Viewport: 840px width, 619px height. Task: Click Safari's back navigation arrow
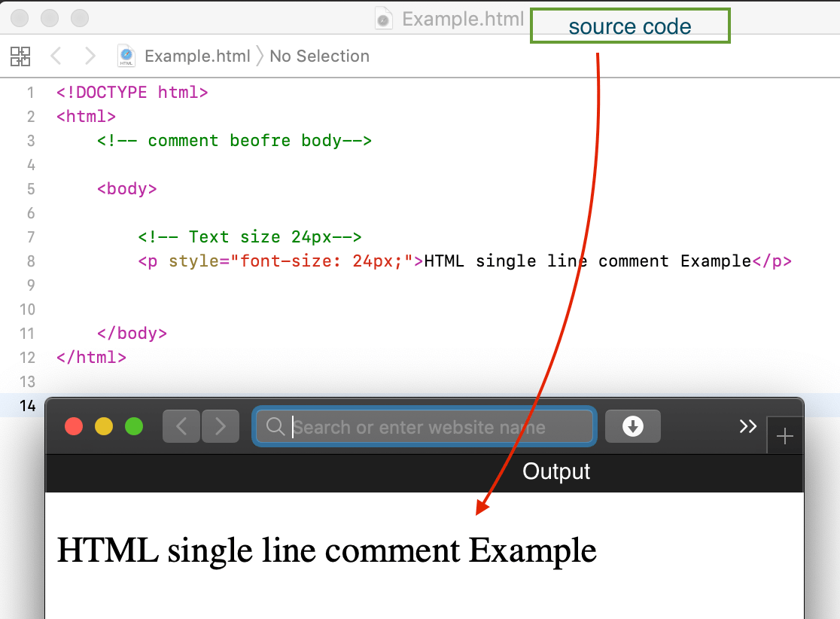coord(181,426)
